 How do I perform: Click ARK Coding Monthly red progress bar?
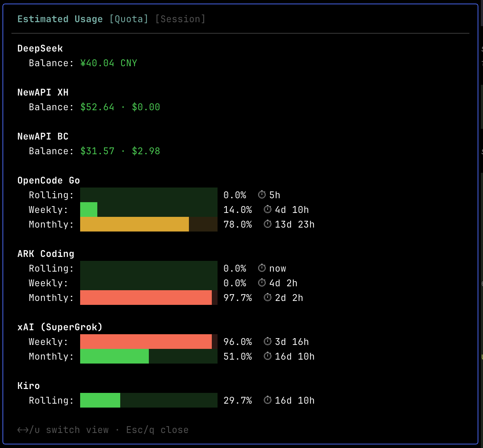coord(149,298)
